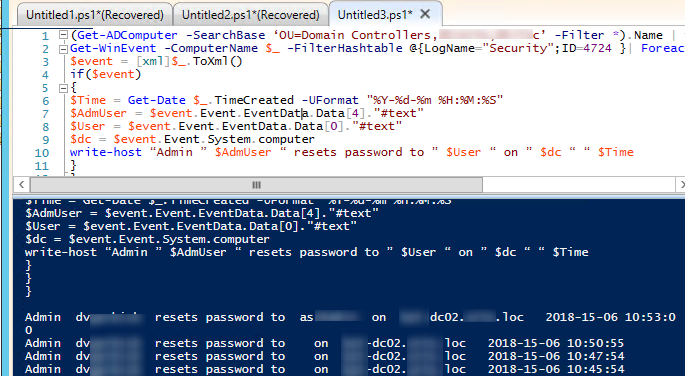685x376 pixels.
Task: Click ID=4724 on line 2
Action: (587, 48)
